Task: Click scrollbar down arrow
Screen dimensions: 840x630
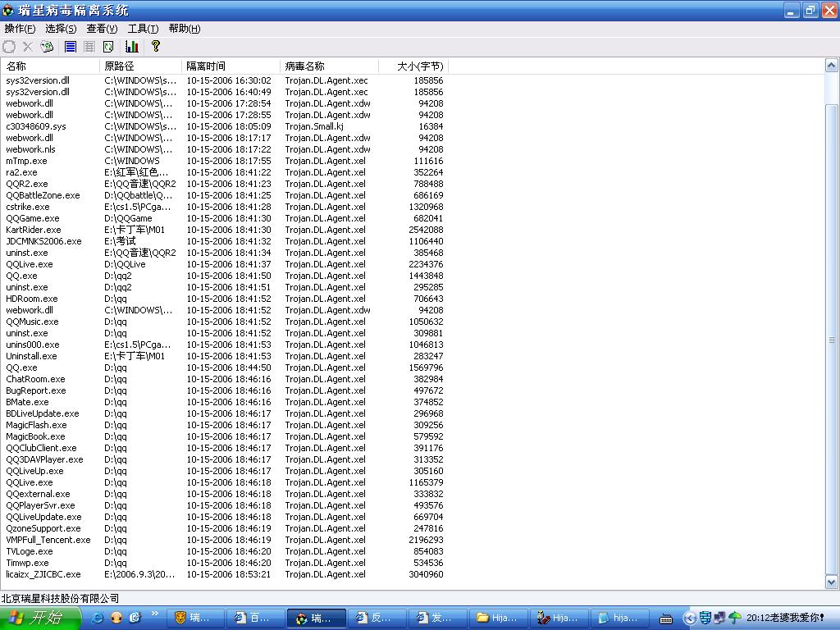Action: (831, 582)
